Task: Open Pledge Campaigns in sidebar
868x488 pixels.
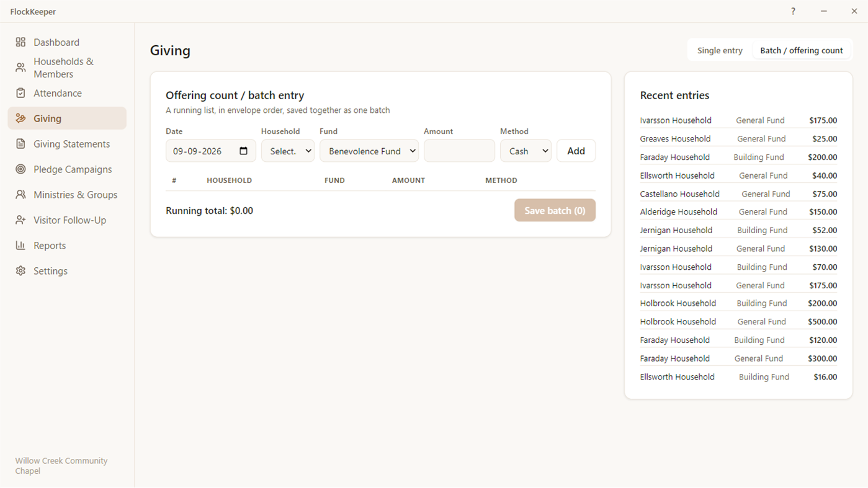Action: point(67,169)
